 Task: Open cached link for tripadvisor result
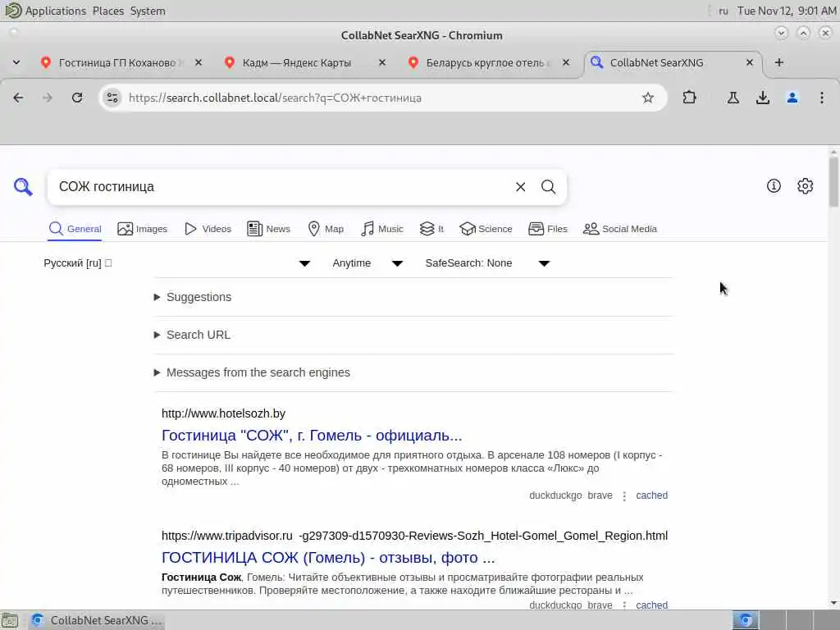(651, 605)
